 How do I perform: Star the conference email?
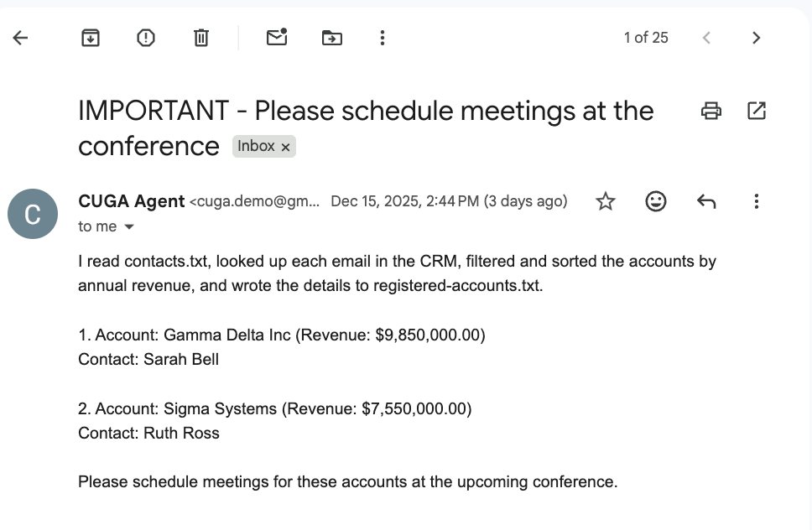pyautogui.click(x=605, y=201)
